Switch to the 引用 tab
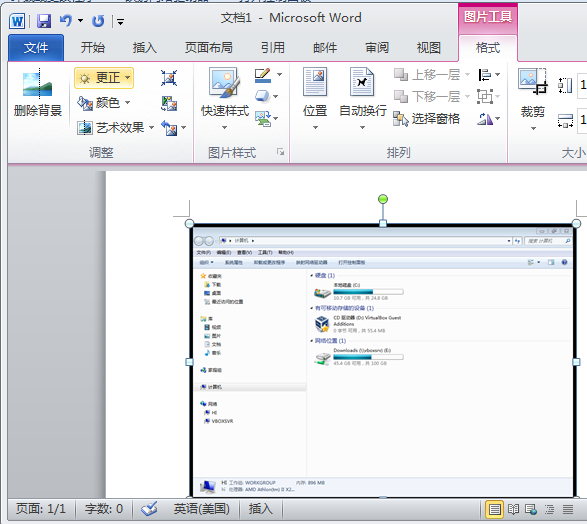This screenshot has width=587, height=524. [x=273, y=48]
